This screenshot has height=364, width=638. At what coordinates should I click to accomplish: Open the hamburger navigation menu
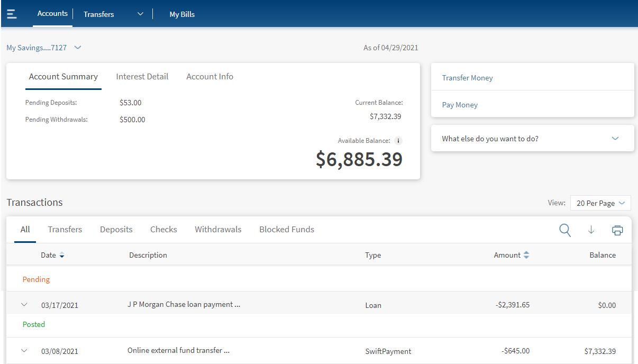(12, 14)
